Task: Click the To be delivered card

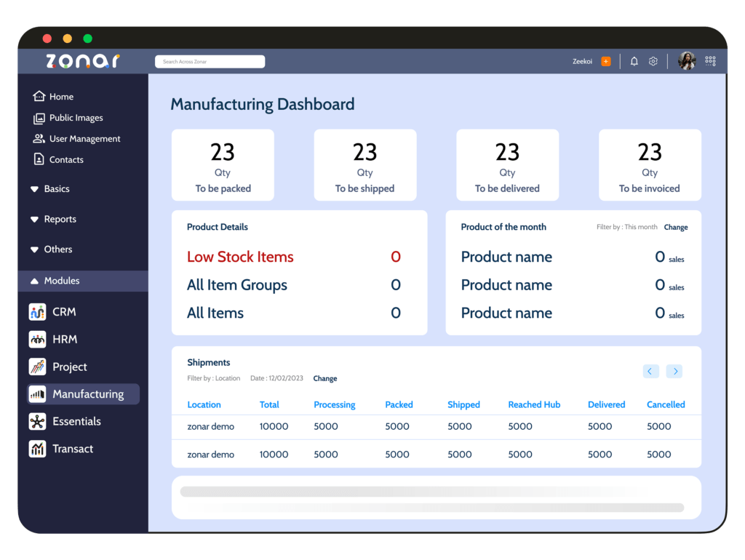Action: tap(507, 165)
